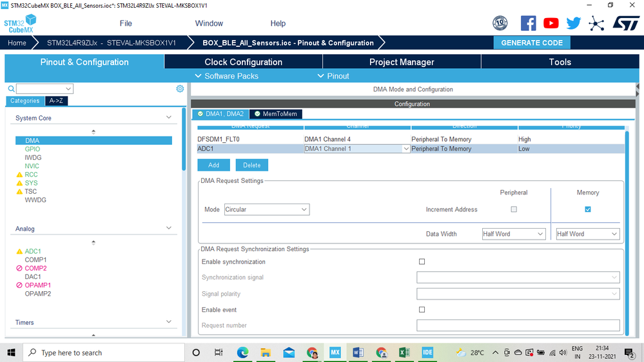Open the Window menu

pos(209,23)
